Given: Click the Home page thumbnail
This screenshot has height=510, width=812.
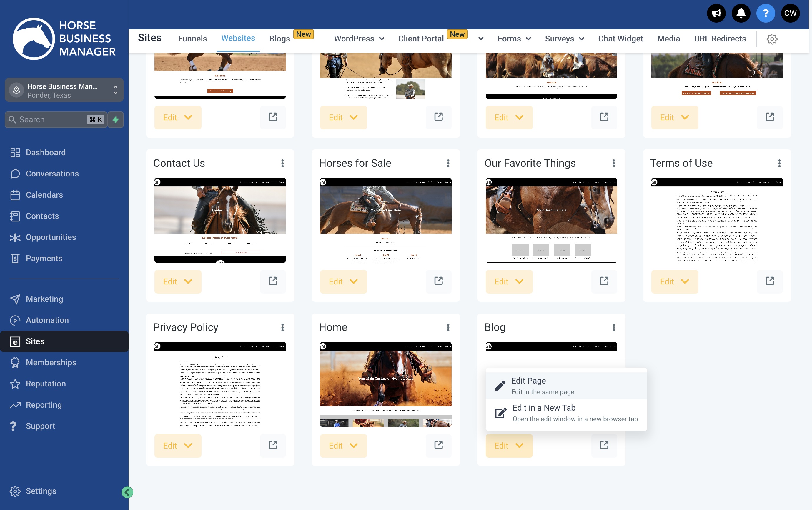Looking at the screenshot, I should [385, 384].
